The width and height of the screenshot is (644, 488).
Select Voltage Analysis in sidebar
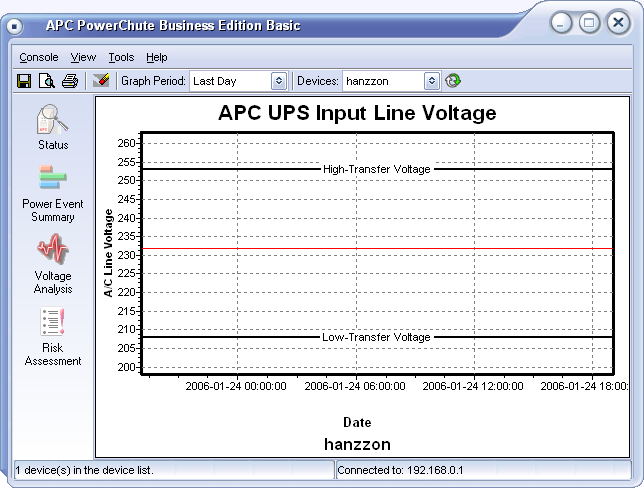click(53, 264)
